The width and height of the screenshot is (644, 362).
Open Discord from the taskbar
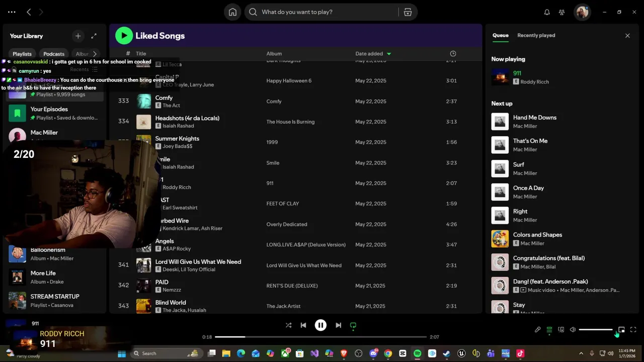tap(373, 353)
